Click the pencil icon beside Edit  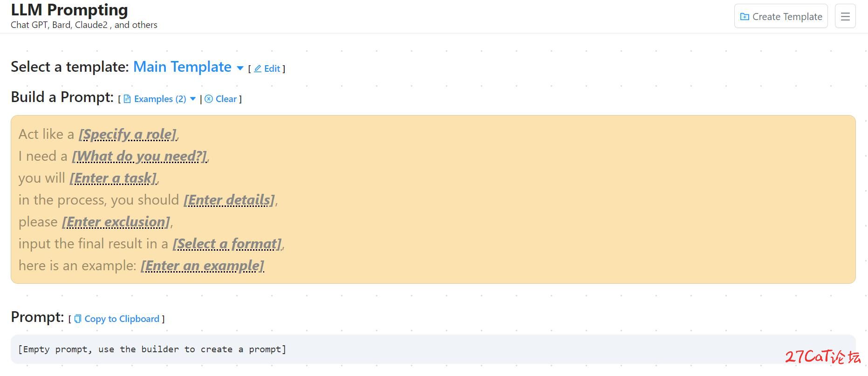pos(258,69)
